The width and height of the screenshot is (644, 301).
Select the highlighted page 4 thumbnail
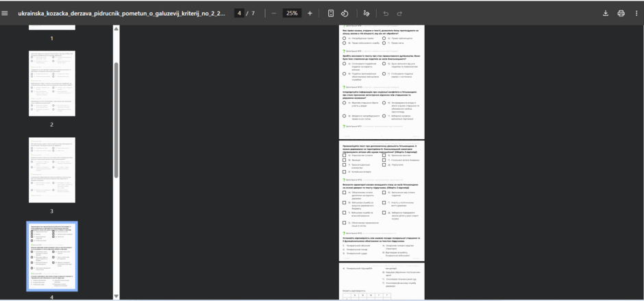click(52, 256)
